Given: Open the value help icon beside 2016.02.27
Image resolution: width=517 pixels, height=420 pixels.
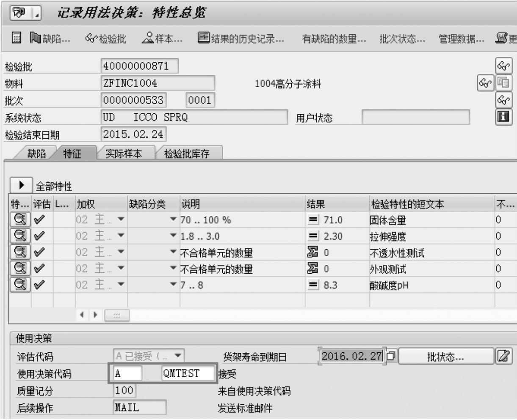Looking at the screenshot, I should (390, 357).
